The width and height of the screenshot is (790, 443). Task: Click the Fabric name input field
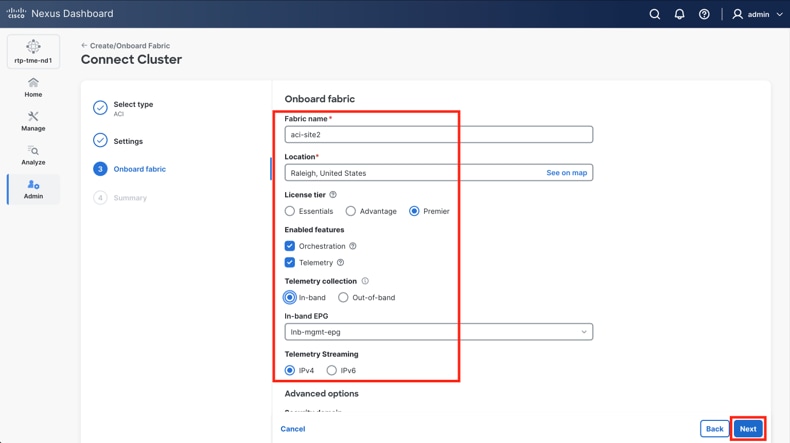pos(438,135)
